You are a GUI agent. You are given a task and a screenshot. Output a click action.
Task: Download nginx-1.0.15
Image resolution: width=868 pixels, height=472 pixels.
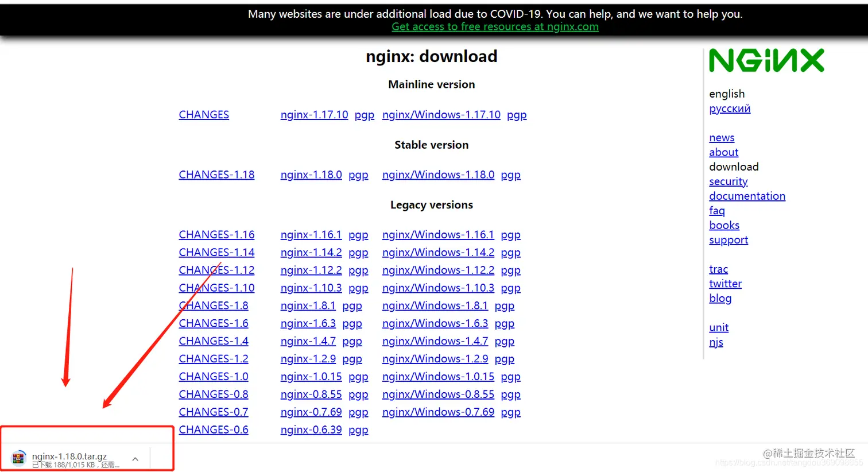(x=311, y=377)
